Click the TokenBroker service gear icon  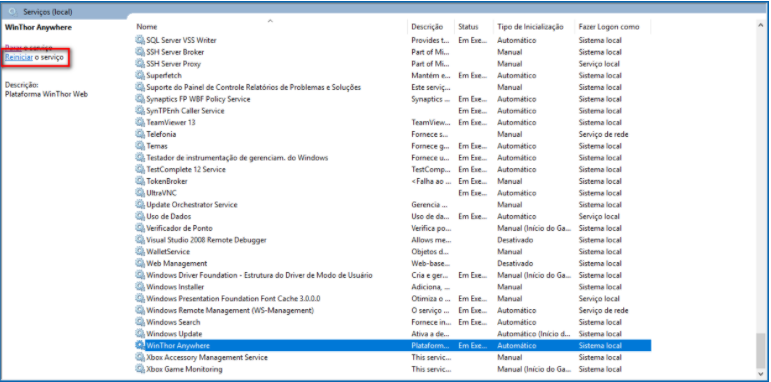coord(140,181)
